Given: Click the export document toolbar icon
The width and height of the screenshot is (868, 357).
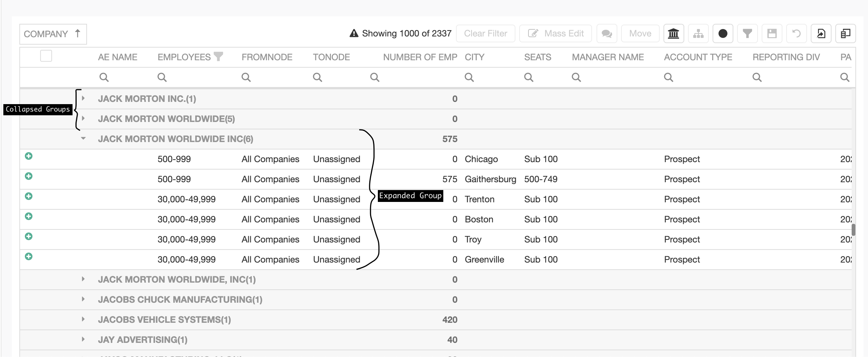Looking at the screenshot, I should (821, 33).
